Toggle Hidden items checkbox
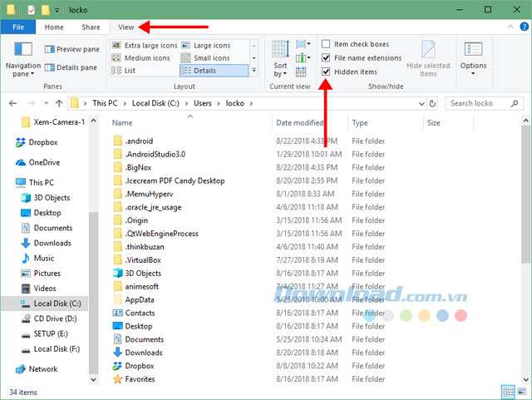The image size is (532, 400). [327, 72]
